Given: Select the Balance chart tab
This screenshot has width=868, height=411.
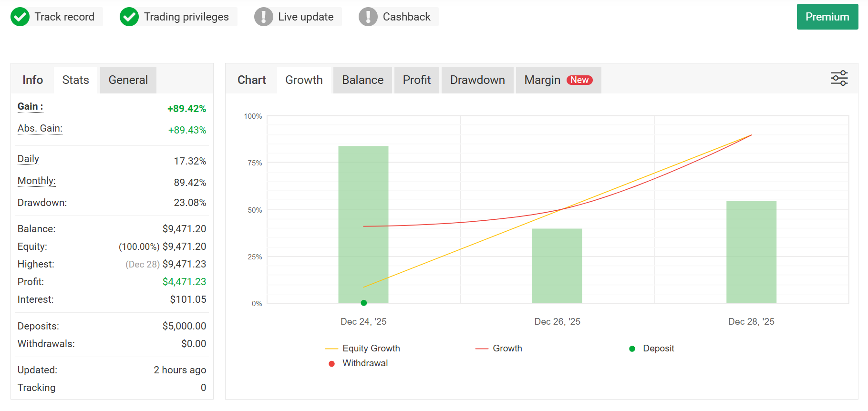Looking at the screenshot, I should point(362,80).
